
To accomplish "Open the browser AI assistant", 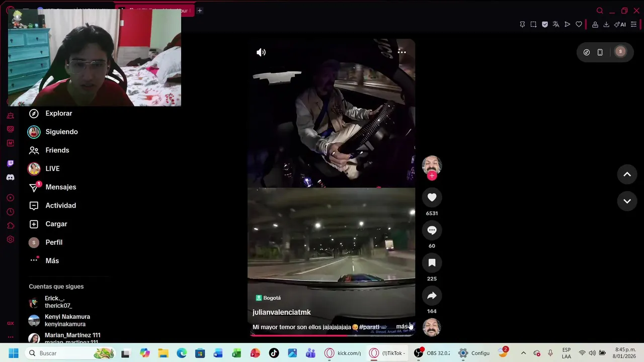I will pos(620,25).
